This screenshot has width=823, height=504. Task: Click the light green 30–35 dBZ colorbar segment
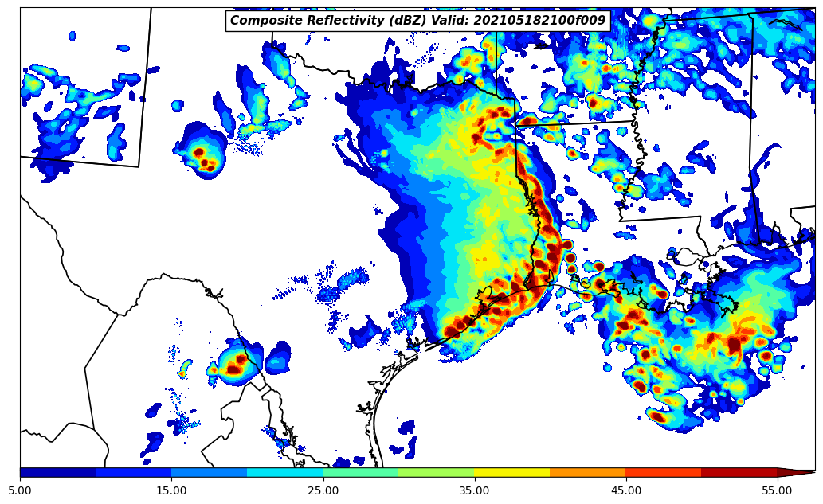(x=436, y=472)
